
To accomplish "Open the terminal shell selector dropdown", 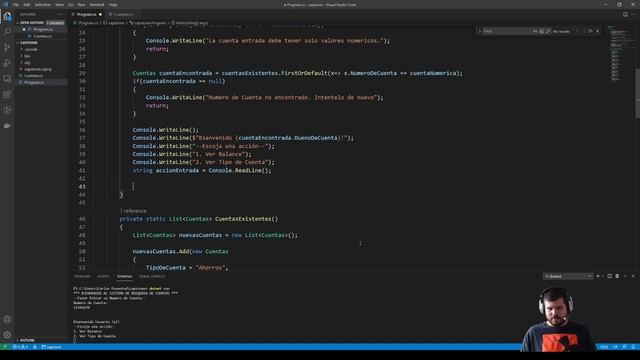I will pyautogui.click(x=568, y=276).
